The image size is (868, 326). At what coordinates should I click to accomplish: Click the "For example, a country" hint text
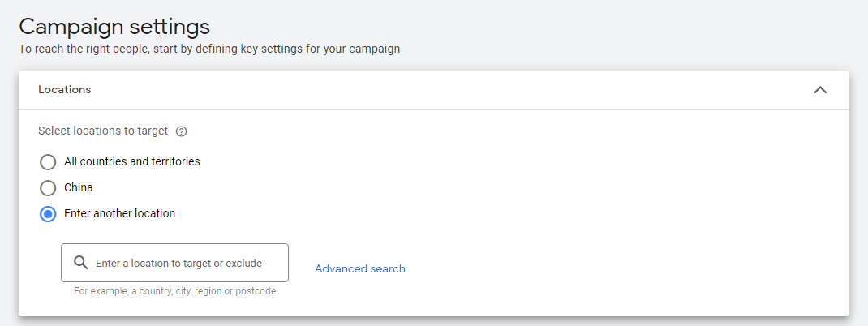(x=174, y=290)
